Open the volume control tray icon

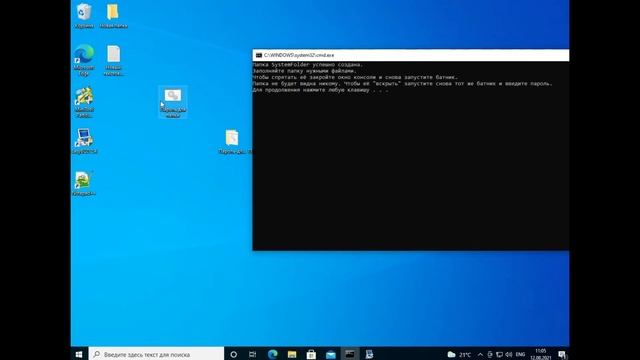tap(509, 354)
